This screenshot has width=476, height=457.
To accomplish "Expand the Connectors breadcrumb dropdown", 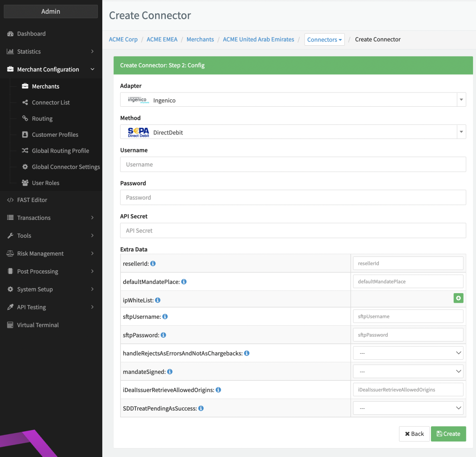I will tap(324, 40).
